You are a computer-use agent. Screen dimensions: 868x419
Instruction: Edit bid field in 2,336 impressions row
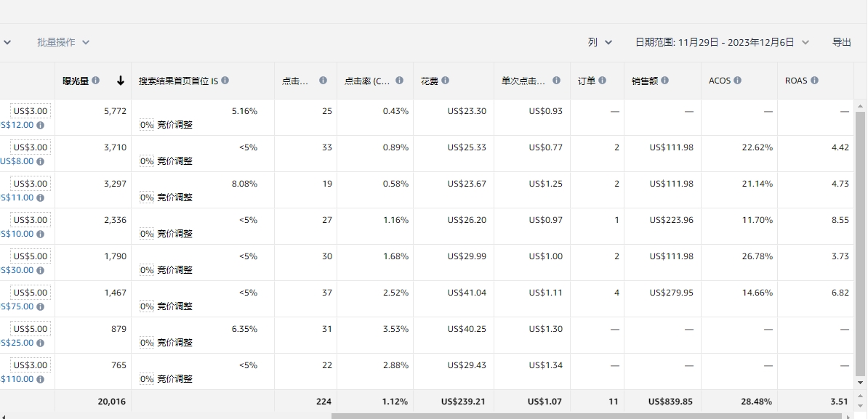point(31,220)
